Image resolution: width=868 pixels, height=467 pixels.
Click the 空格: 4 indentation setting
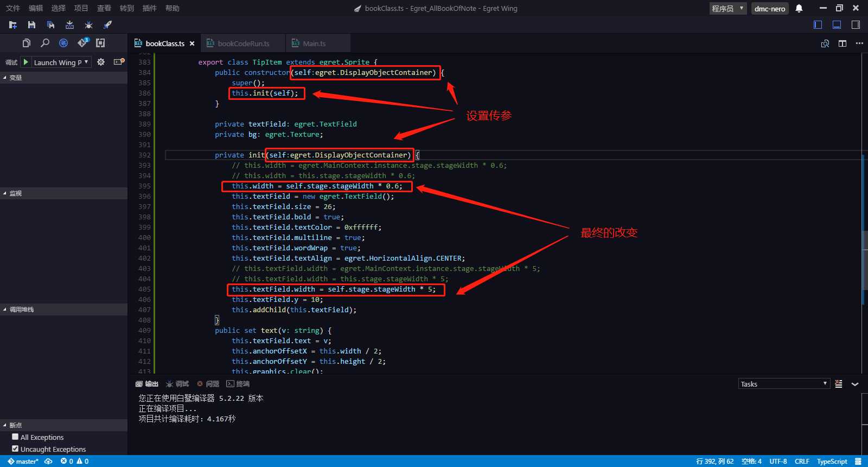(751, 461)
